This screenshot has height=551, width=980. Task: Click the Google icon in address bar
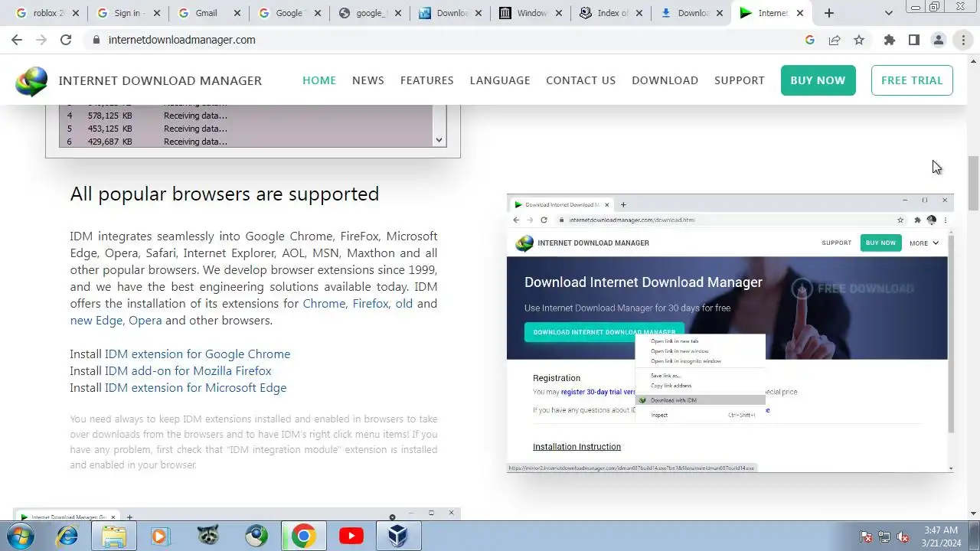[x=810, y=40]
